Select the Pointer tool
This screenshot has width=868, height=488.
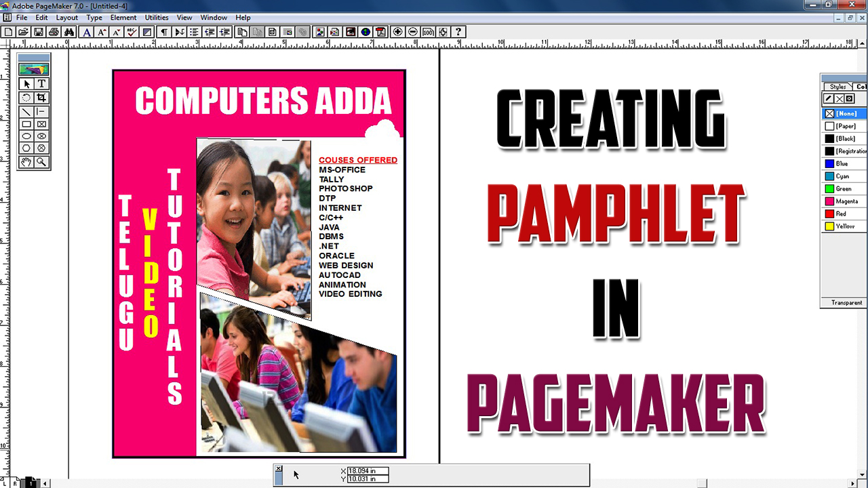point(26,83)
